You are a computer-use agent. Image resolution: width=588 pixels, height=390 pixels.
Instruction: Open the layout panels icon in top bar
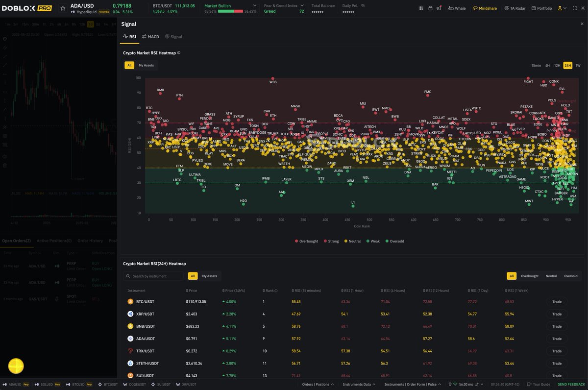(x=422, y=8)
